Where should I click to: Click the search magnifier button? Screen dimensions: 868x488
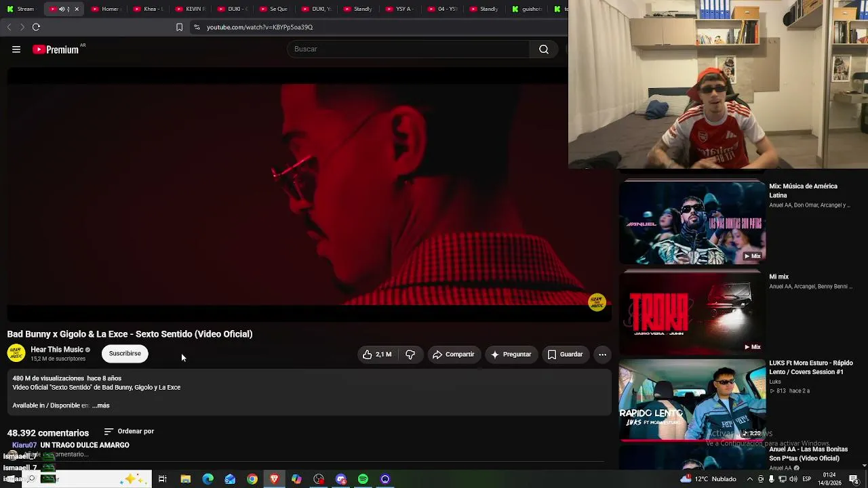(544, 49)
